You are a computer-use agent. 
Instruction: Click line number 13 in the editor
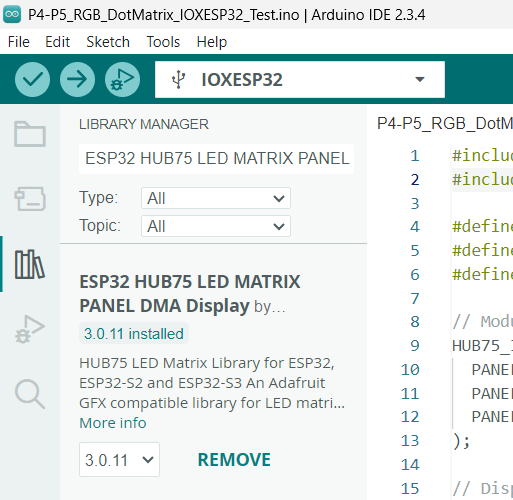pyautogui.click(x=410, y=441)
